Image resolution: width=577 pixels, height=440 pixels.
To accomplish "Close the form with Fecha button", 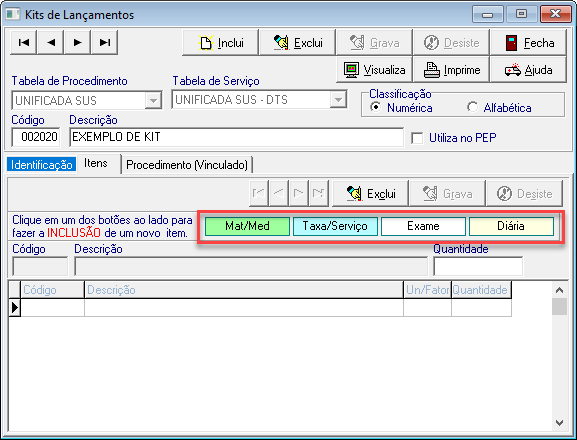I will click(x=528, y=43).
